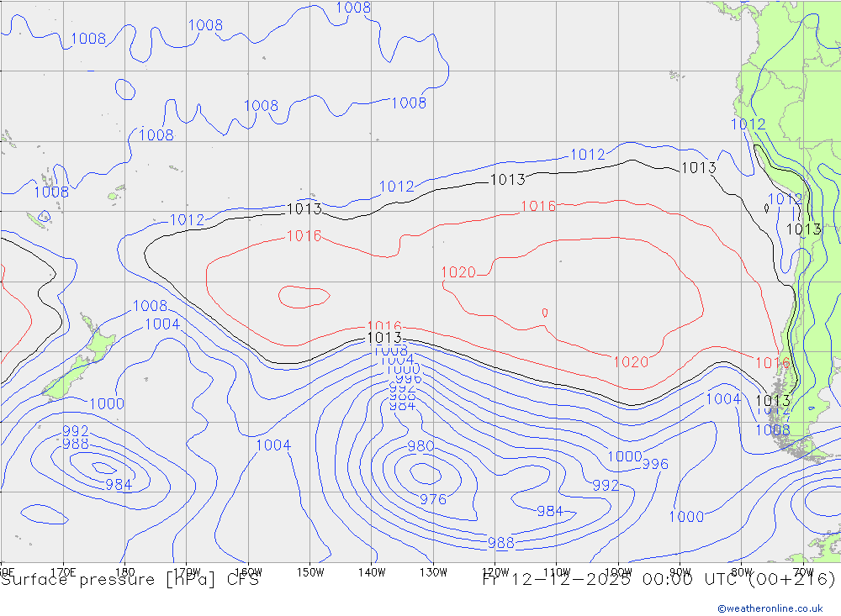The image size is (841, 616).
Task: Click the 150W longitude axis label
Action: (310, 572)
